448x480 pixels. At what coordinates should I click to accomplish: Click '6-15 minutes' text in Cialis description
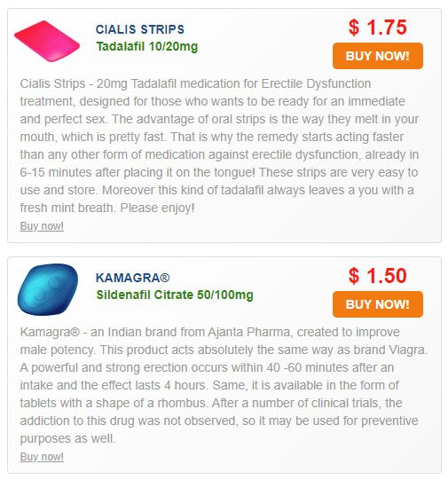click(x=56, y=172)
